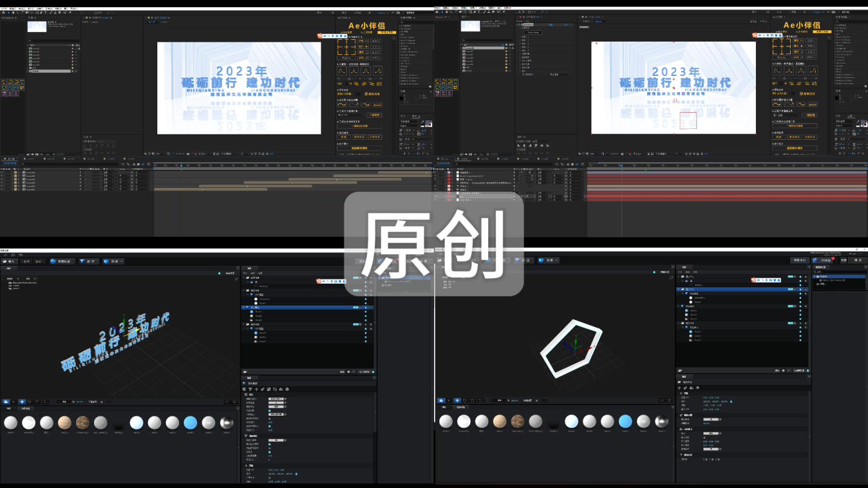The width and height of the screenshot is (868, 488).
Task: Choose the tan wood material sphere in bottom-left window
Action: [64, 423]
